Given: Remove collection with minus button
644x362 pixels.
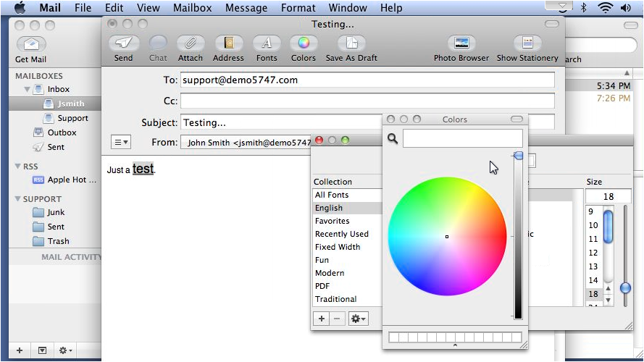Looking at the screenshot, I should tap(337, 319).
